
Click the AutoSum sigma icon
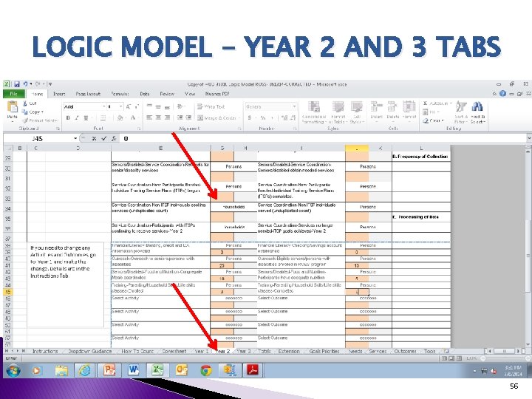click(425, 103)
